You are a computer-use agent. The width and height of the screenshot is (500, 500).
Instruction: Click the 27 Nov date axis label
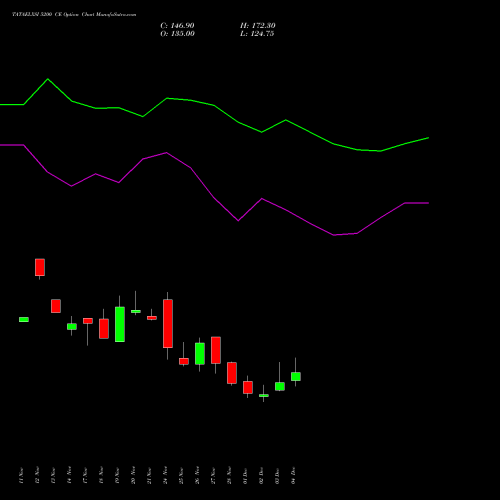pos(213,476)
